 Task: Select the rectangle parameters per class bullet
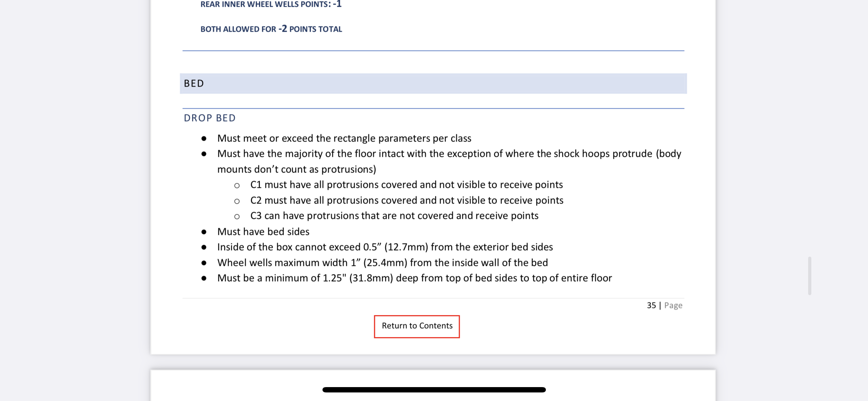[344, 138]
